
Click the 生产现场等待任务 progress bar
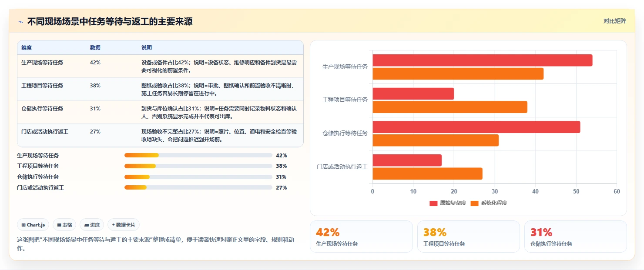click(198, 155)
